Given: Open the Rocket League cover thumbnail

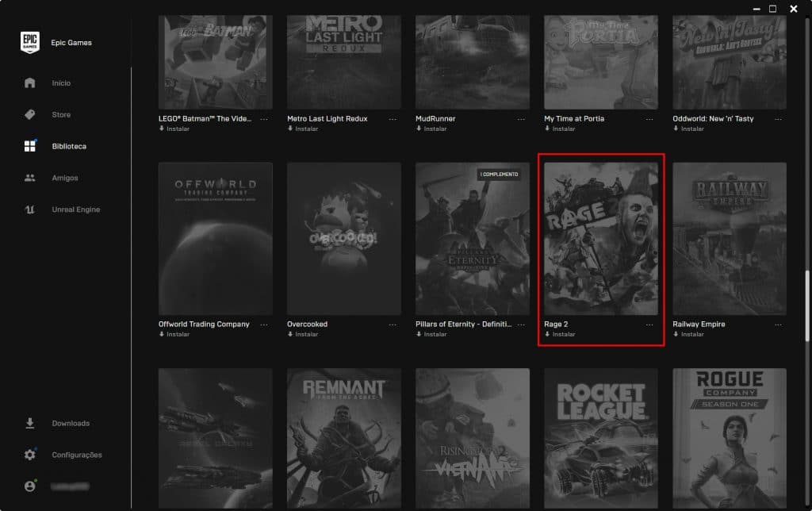Looking at the screenshot, I should pyautogui.click(x=601, y=439).
